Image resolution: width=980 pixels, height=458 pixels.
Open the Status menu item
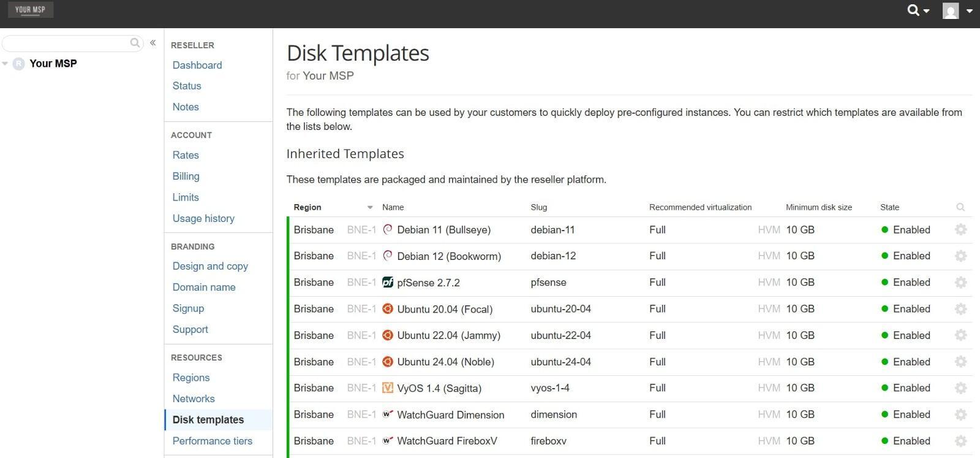187,86
